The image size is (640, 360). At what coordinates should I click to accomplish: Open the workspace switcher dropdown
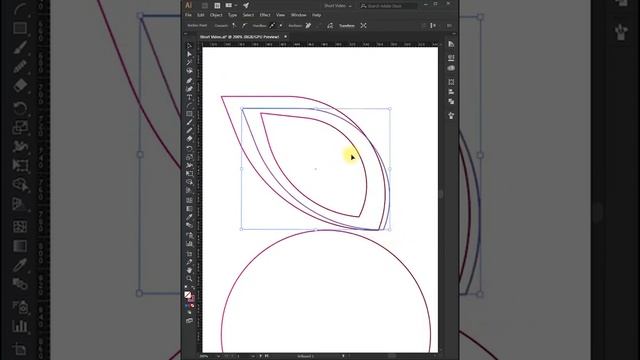coord(338,6)
